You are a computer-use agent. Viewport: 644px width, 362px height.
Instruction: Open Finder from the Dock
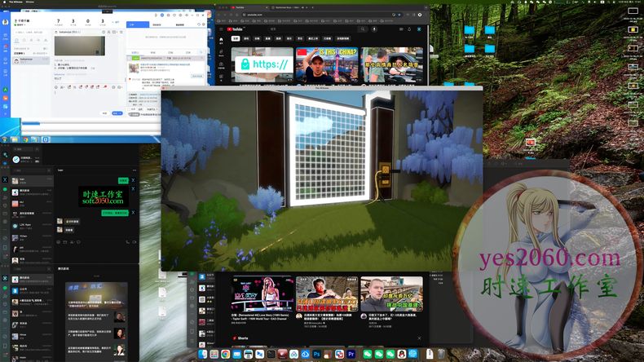click(x=202, y=354)
